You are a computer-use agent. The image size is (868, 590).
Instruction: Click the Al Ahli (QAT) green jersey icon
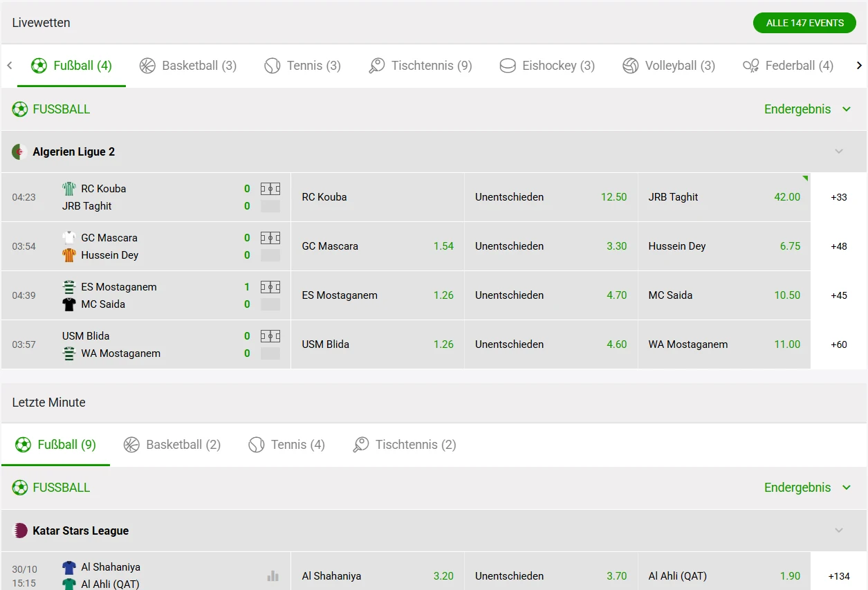point(69,584)
